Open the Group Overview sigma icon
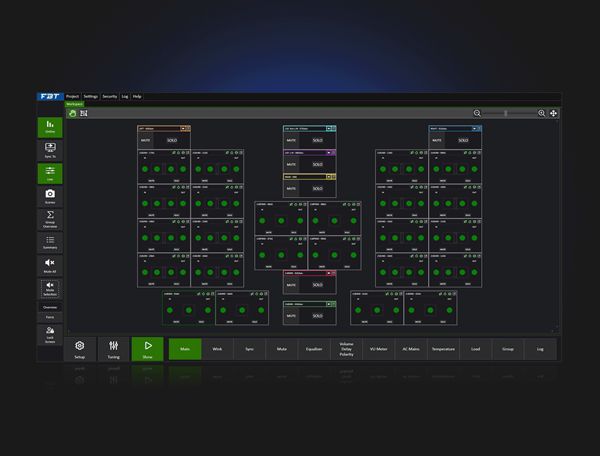Screen dimensions: 600x456 (50, 219)
